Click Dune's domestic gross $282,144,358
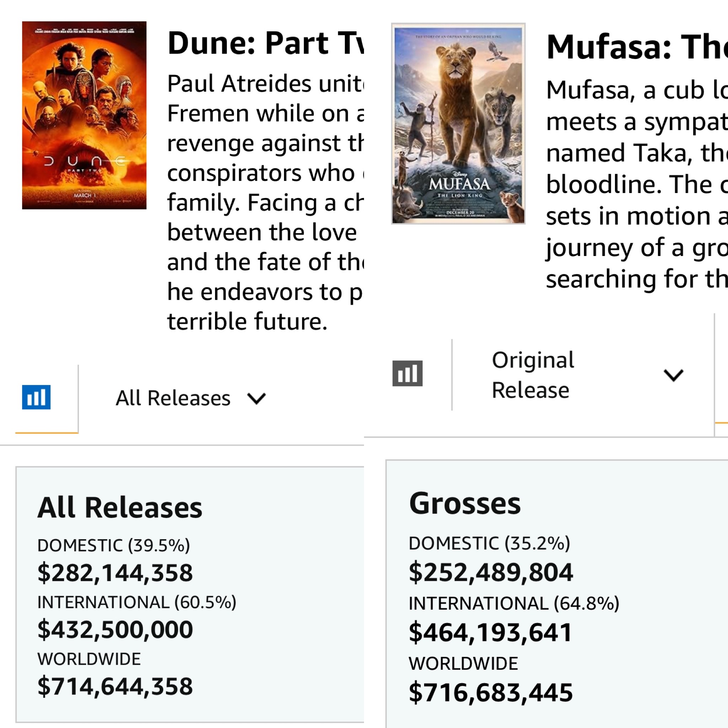 (x=115, y=573)
